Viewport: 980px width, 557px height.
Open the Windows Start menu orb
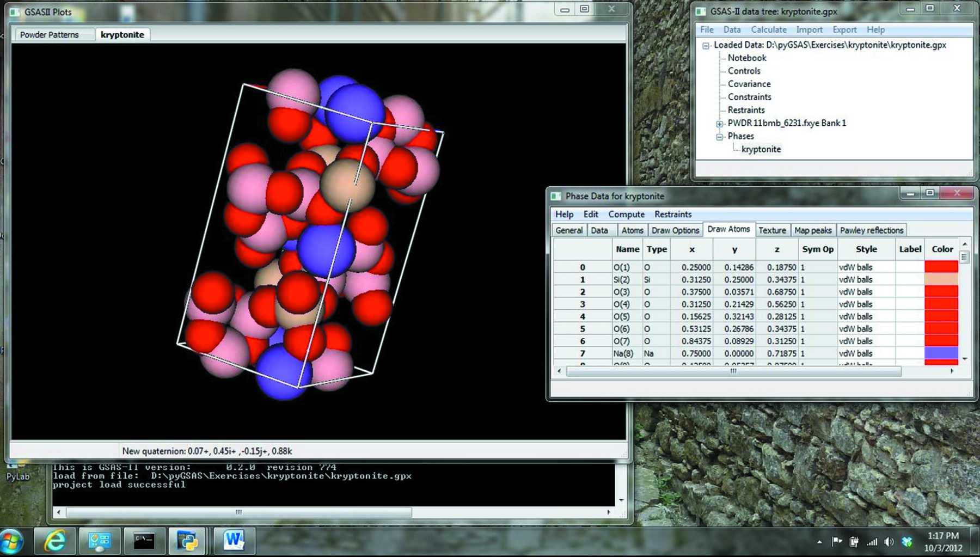[x=12, y=542]
